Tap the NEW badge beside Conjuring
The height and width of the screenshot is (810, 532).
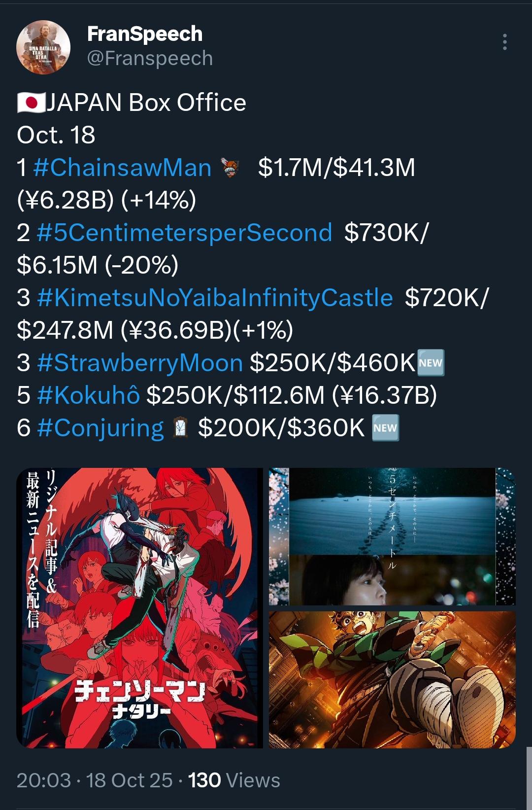pos(385,428)
